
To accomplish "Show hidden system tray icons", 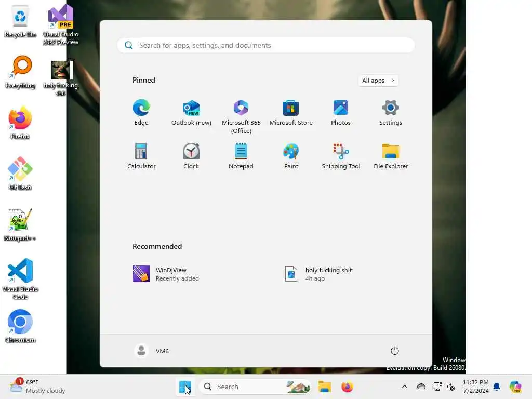I will 404,387.
